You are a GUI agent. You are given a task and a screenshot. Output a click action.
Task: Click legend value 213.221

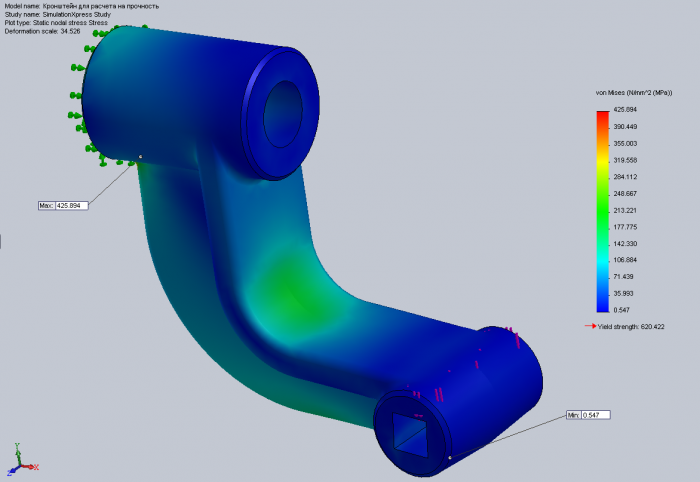tap(625, 211)
